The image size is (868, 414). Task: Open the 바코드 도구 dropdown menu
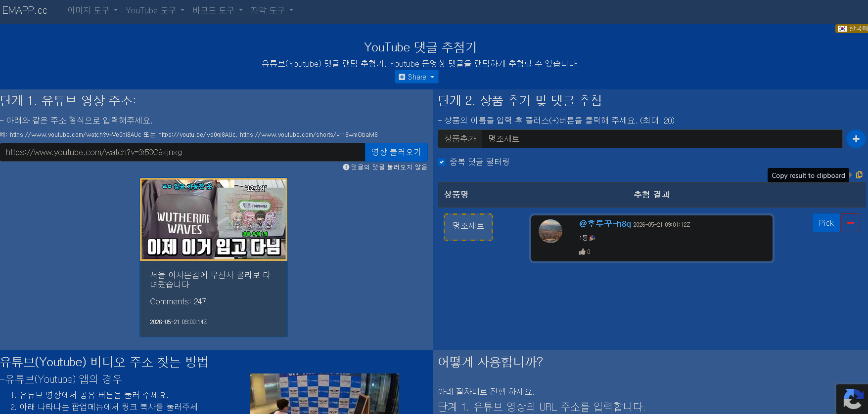click(x=218, y=10)
